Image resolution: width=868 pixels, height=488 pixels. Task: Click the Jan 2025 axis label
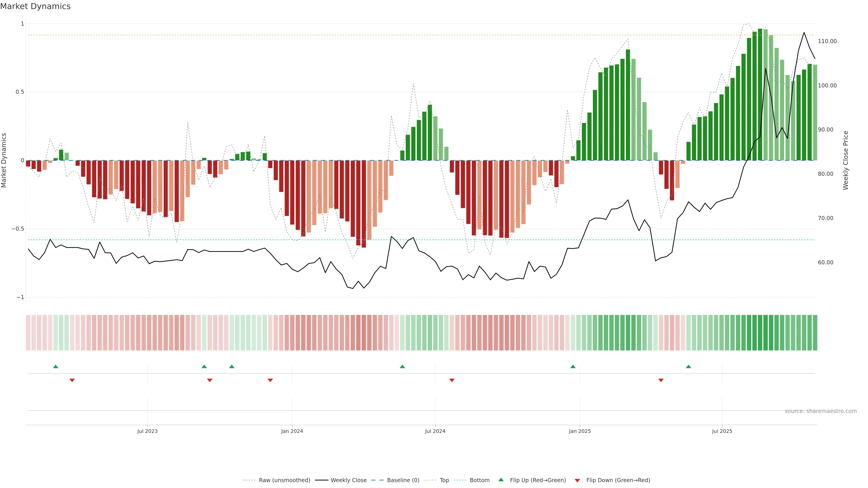pos(580,431)
